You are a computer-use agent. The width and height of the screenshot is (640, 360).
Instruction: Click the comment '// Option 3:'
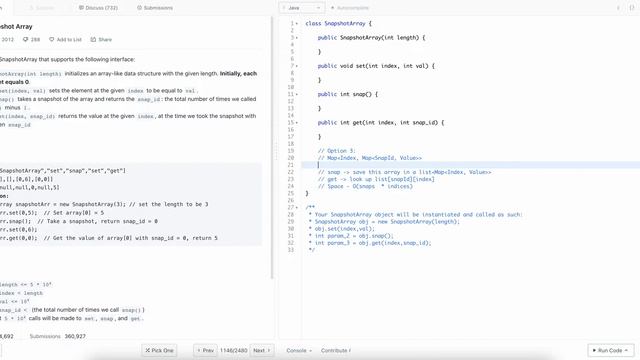[337, 151]
